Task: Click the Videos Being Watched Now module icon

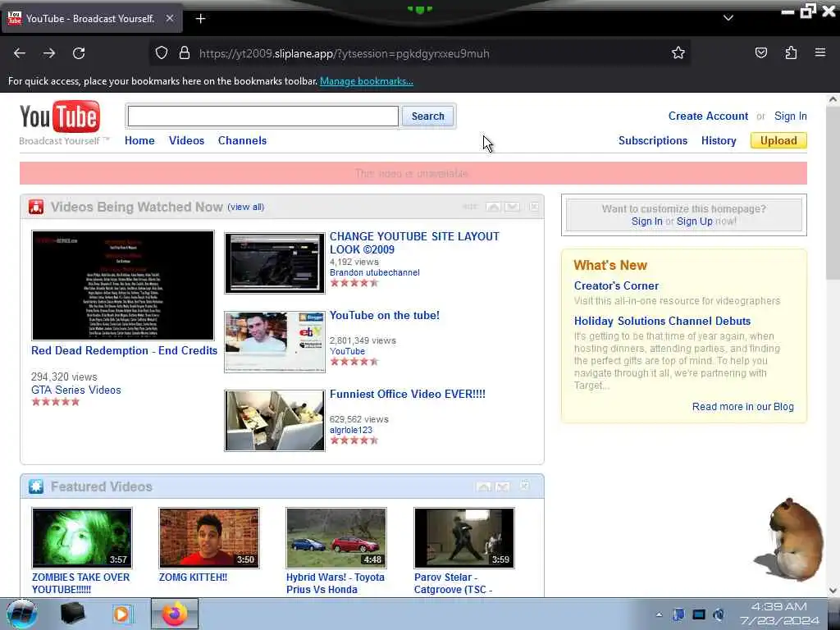Action: click(x=36, y=207)
